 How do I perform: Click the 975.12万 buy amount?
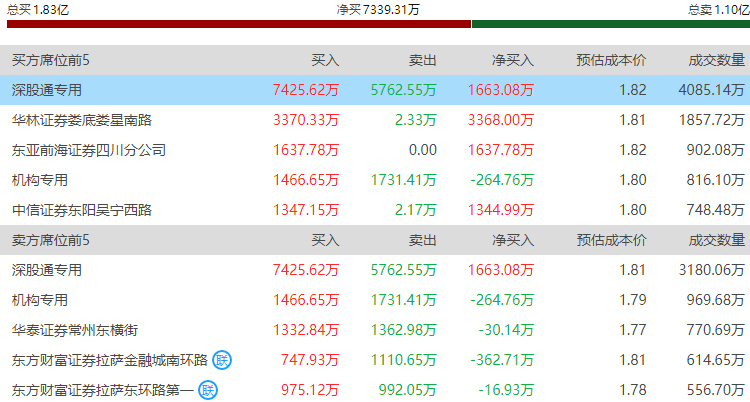pyautogui.click(x=310, y=390)
